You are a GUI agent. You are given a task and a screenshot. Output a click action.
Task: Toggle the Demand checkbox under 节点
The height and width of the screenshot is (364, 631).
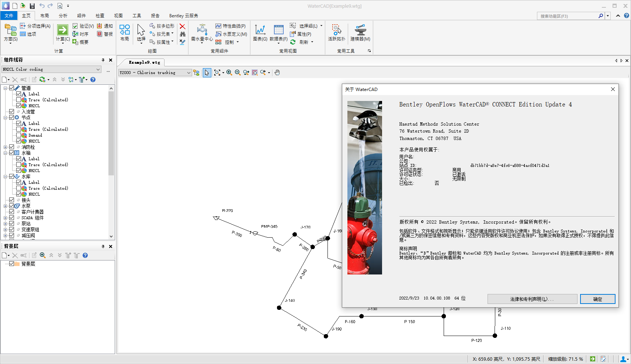pyautogui.click(x=18, y=135)
